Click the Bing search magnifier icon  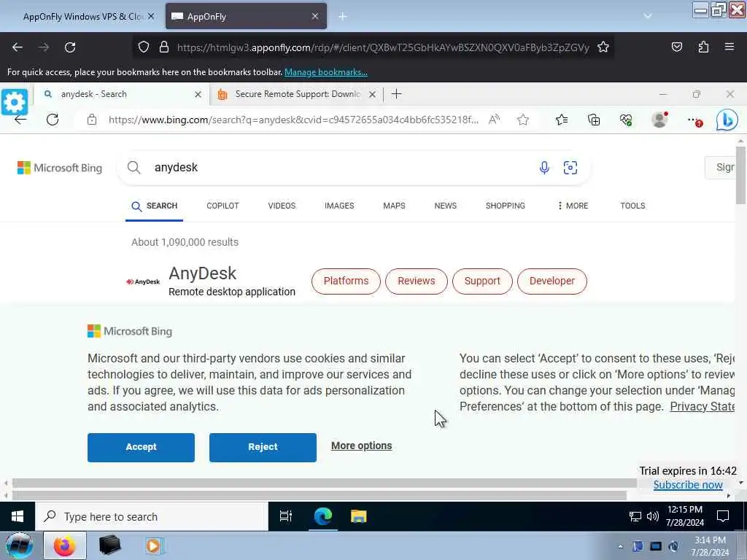click(134, 168)
